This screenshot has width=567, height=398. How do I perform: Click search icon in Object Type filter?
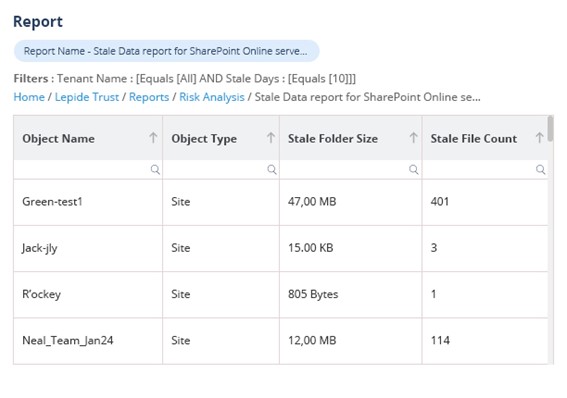(x=272, y=170)
